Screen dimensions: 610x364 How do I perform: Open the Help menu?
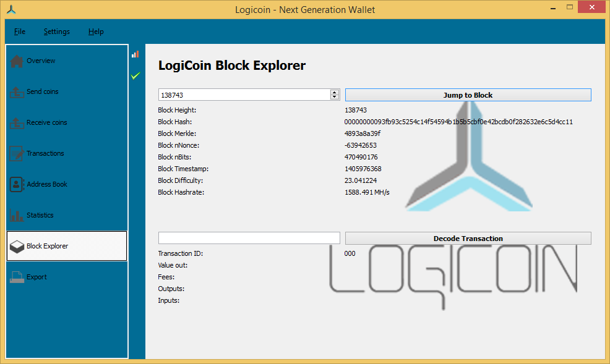tap(96, 32)
